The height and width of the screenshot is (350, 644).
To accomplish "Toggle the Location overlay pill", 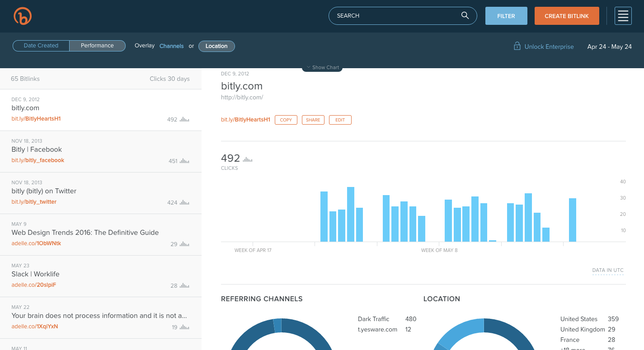I will 216,46.
